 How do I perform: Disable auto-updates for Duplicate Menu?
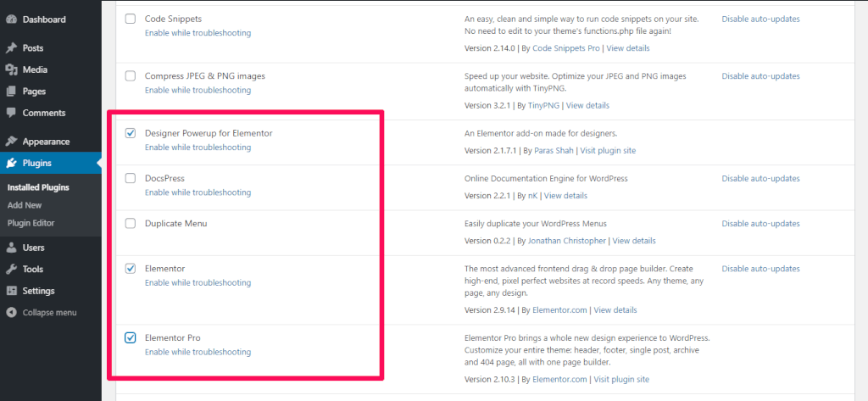point(760,224)
